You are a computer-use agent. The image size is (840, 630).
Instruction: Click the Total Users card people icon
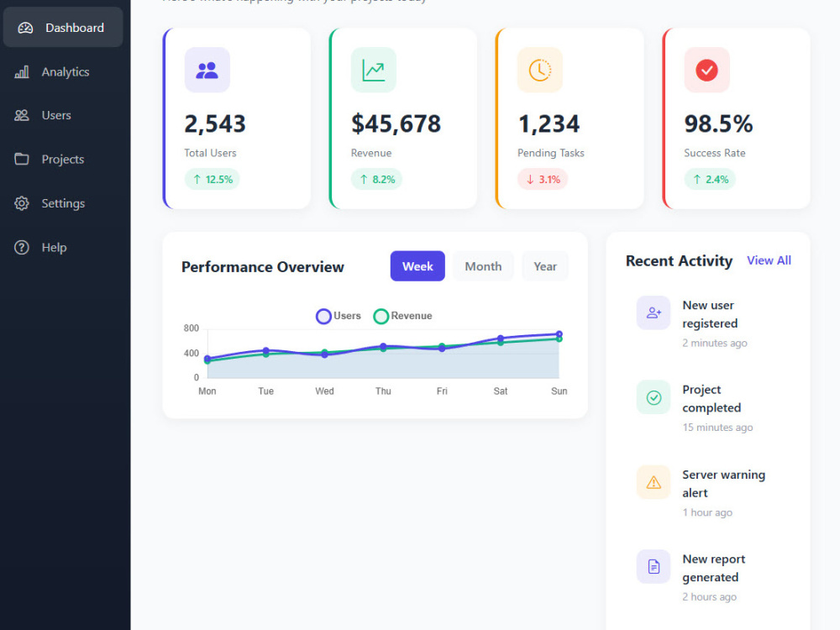207,71
